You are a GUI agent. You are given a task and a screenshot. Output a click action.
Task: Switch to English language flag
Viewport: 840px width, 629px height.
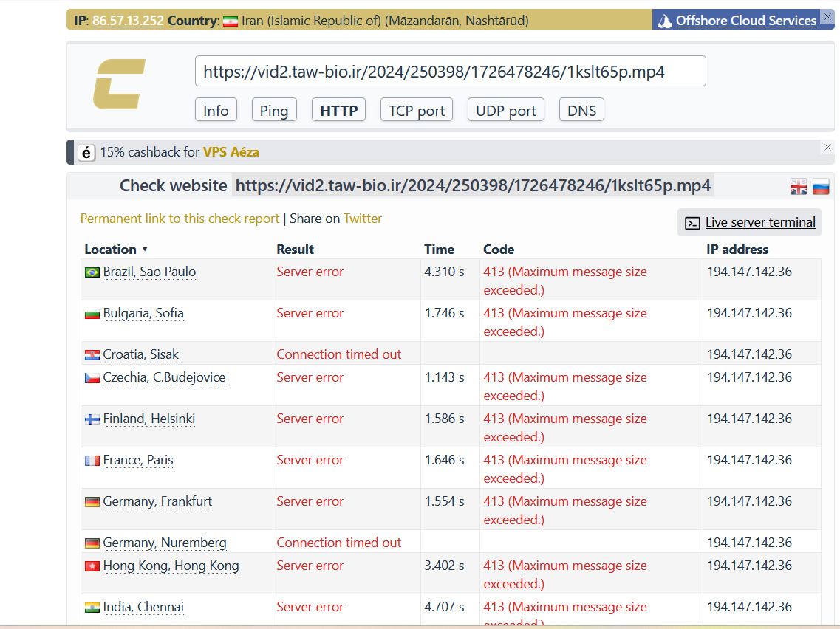point(799,187)
